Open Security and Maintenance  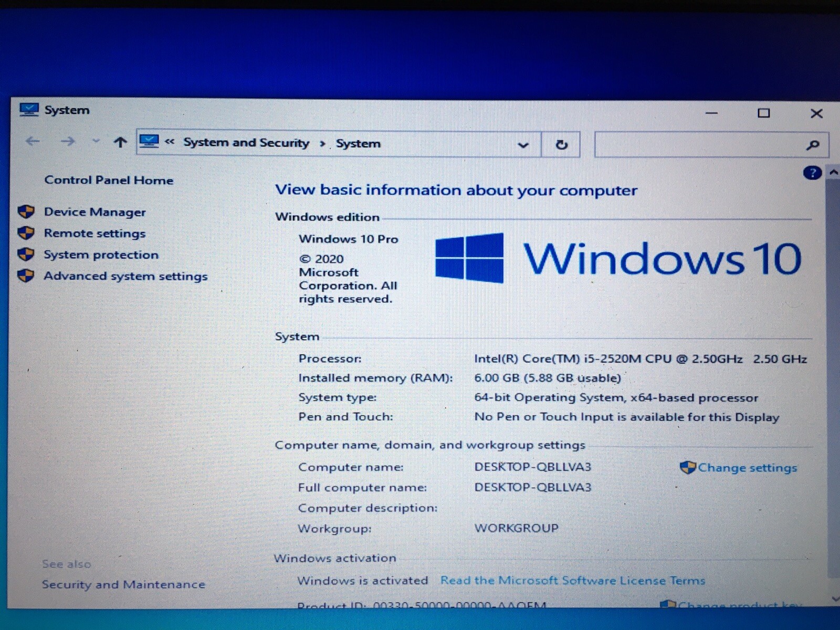[123, 584]
